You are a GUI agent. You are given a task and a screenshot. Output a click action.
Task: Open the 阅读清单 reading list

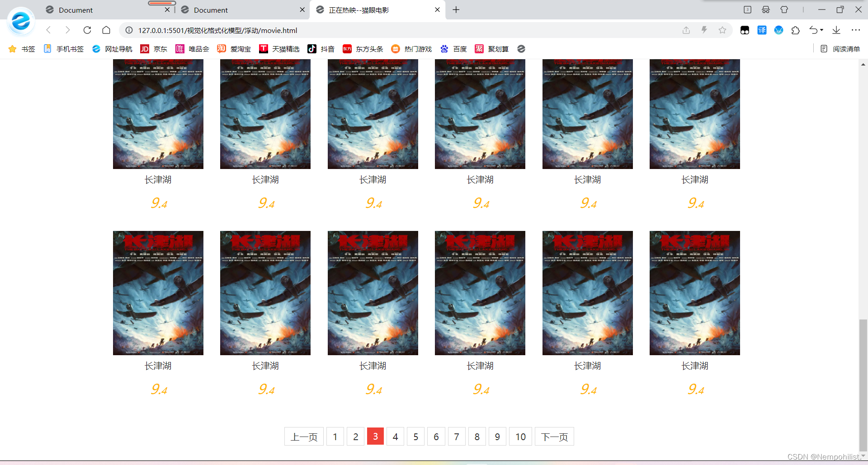[x=840, y=49]
